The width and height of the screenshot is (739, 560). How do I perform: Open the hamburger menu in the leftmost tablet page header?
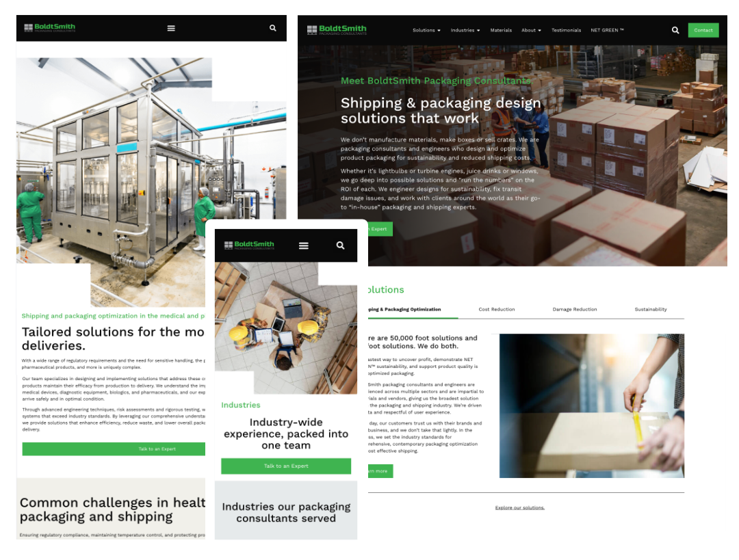click(x=171, y=28)
